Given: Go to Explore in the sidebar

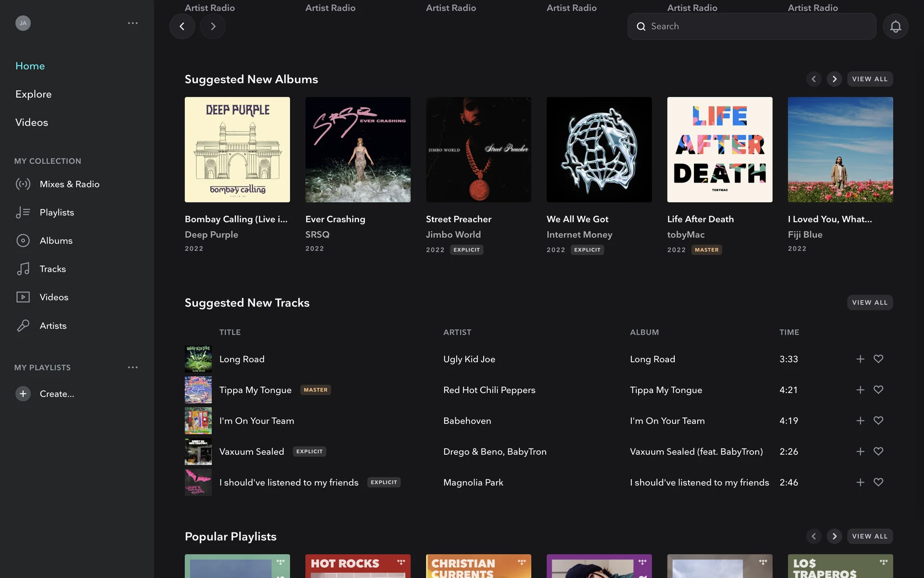Looking at the screenshot, I should (x=33, y=94).
